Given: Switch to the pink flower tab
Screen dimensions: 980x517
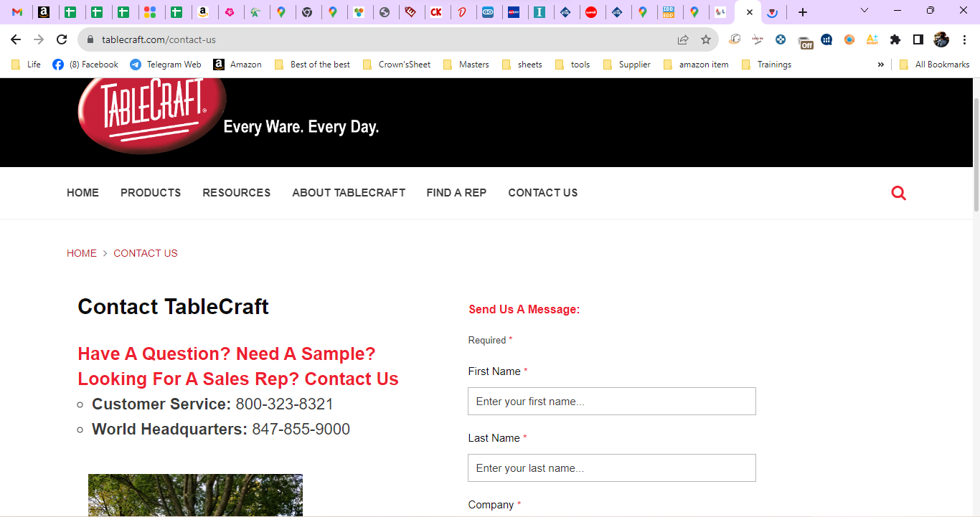Looking at the screenshot, I should pyautogui.click(x=230, y=12).
